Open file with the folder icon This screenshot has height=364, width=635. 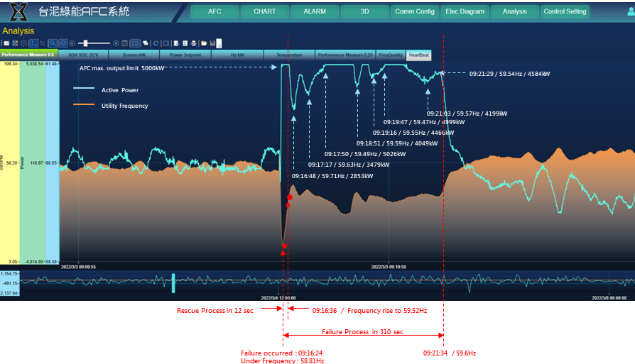click(x=204, y=43)
